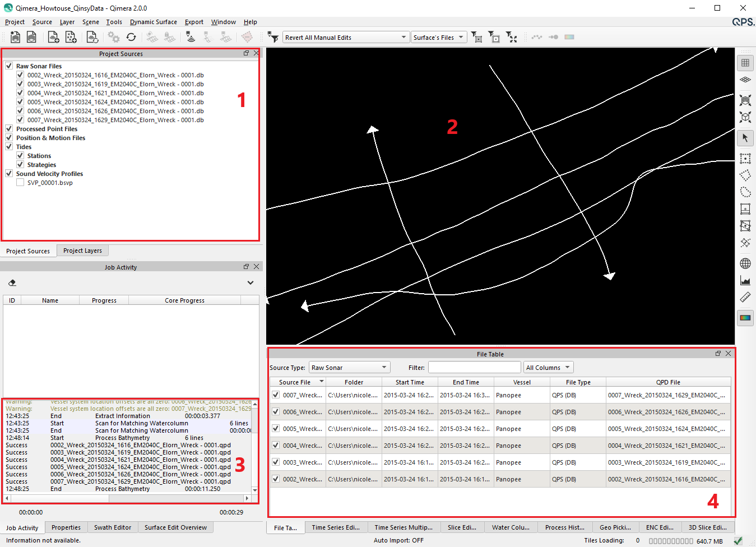Open the Source Type Raw Sonar dropdown
The image size is (756, 547).
(x=349, y=368)
